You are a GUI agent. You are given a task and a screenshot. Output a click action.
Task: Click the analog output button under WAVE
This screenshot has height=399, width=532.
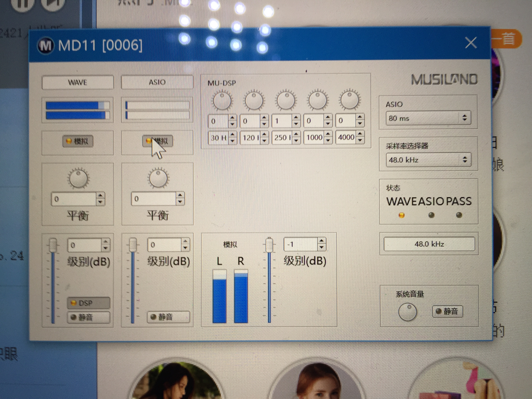click(x=78, y=141)
